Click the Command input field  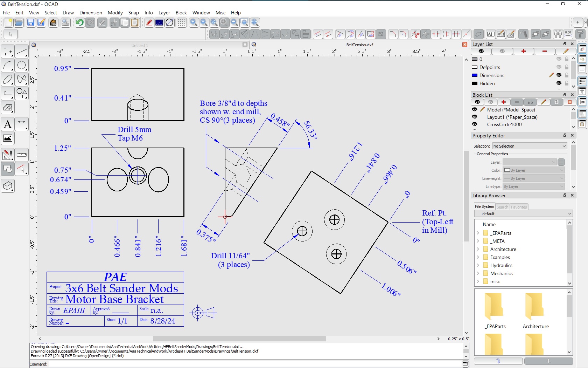tap(245, 364)
